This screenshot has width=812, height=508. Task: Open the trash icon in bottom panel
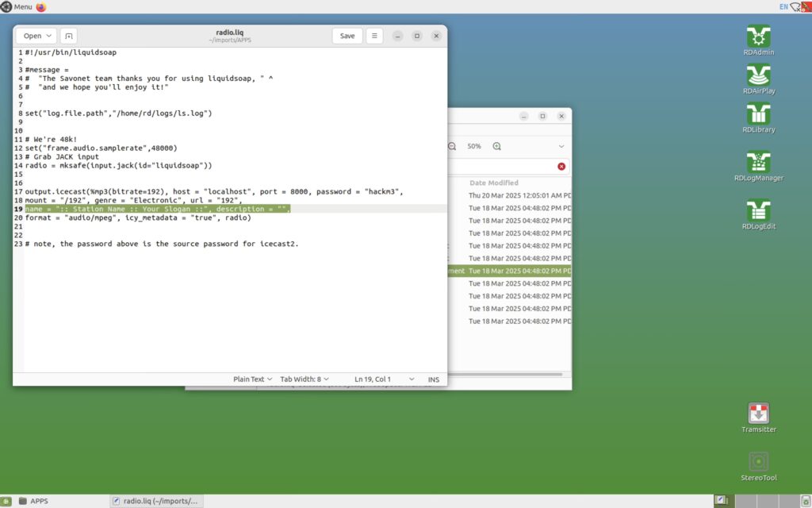click(x=806, y=502)
